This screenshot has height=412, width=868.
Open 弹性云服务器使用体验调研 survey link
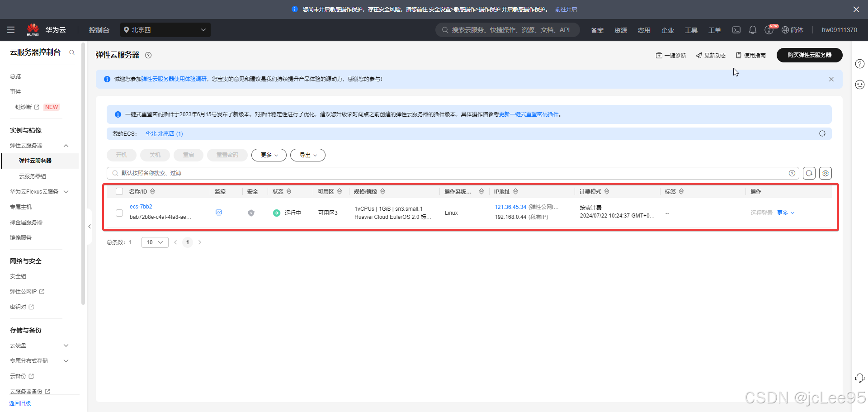tap(174, 79)
